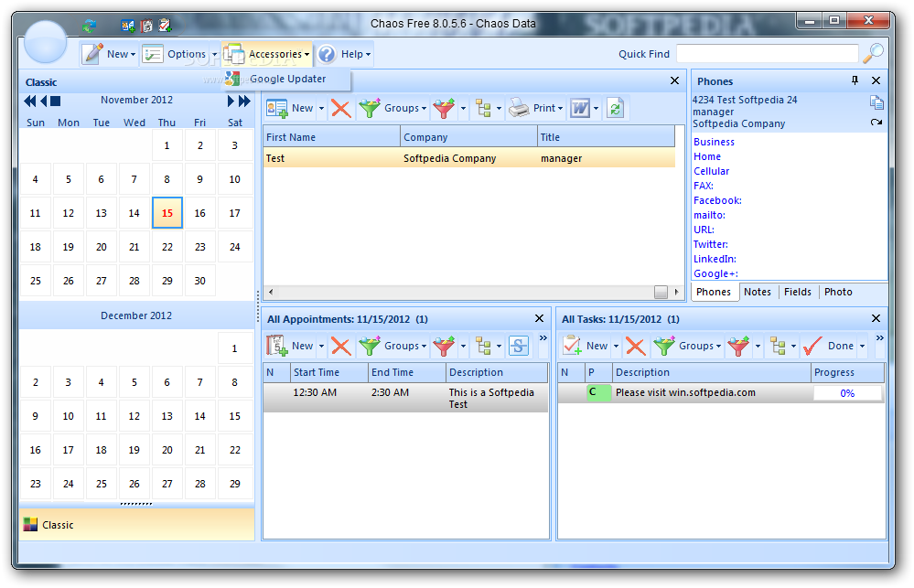
Task: Open the Help dropdown menu
Action: (345, 54)
